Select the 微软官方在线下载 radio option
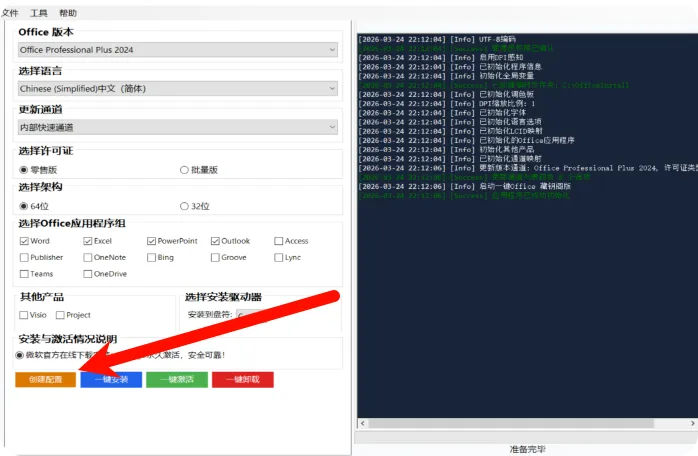 (19, 355)
